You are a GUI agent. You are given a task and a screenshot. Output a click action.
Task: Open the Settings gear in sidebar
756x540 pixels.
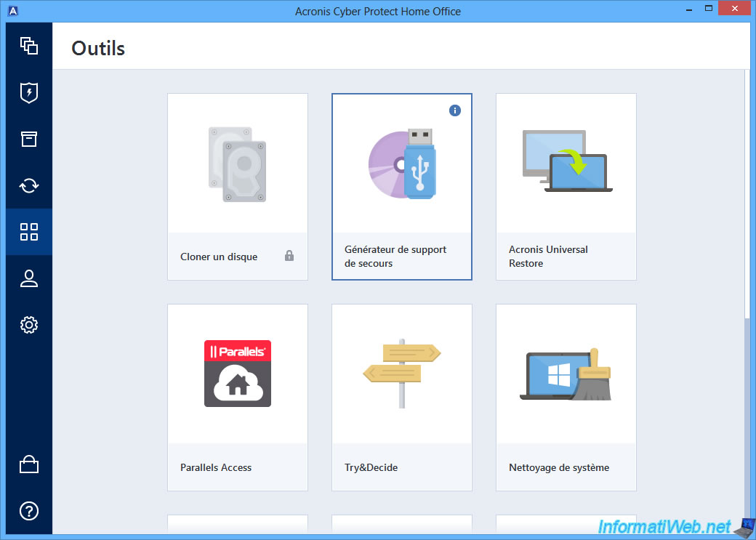pyautogui.click(x=29, y=325)
